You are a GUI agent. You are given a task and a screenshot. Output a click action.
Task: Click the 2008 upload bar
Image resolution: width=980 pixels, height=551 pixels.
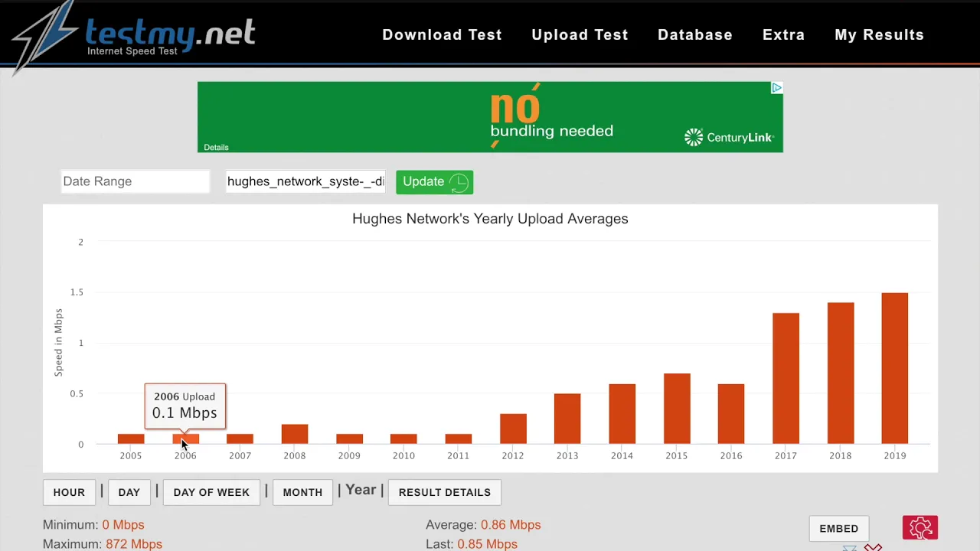[295, 434]
